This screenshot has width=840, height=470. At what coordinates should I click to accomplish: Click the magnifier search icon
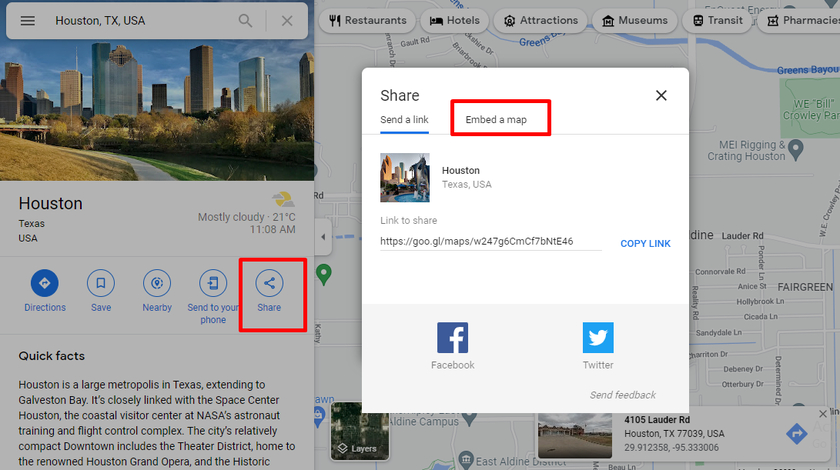(245, 21)
